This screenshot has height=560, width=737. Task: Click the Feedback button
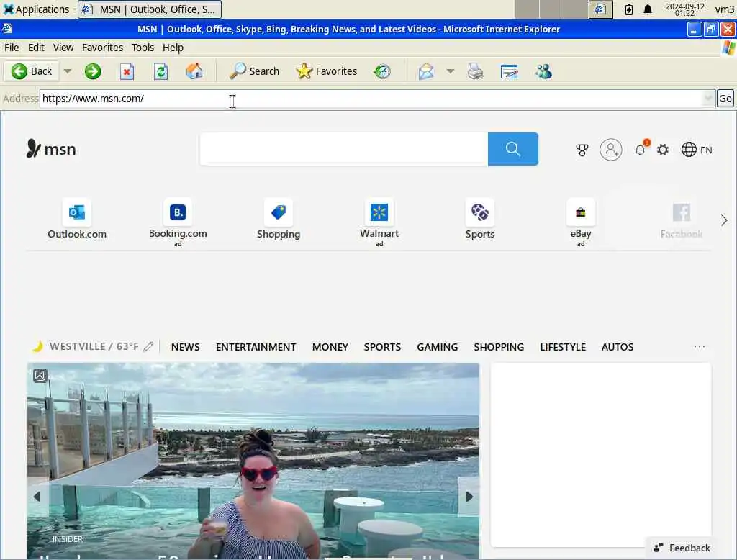[682, 548]
